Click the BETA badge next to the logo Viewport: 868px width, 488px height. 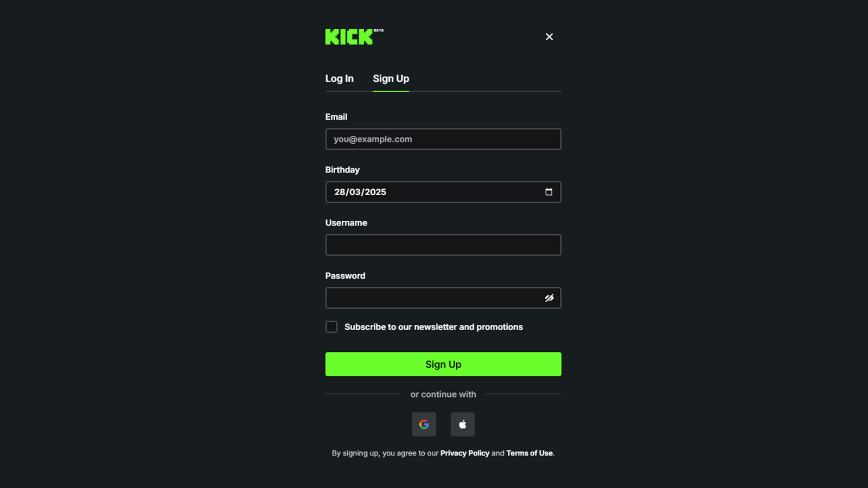[379, 30]
